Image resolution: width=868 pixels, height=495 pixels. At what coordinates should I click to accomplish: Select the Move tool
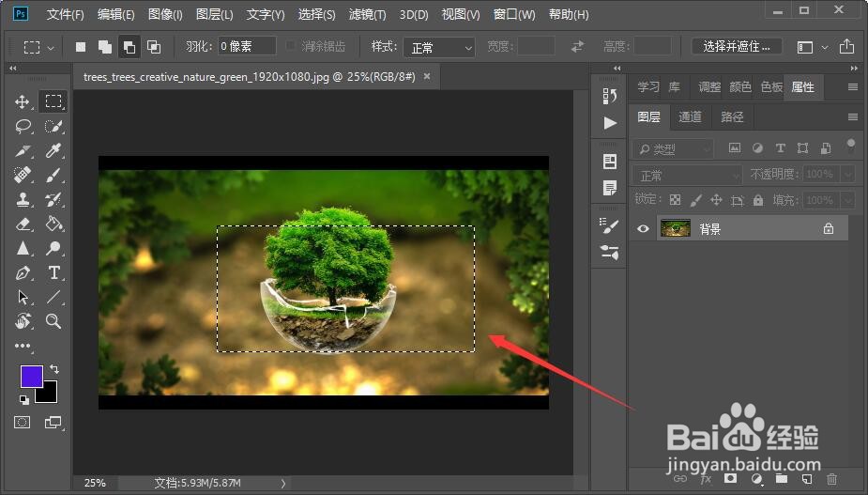(23, 101)
